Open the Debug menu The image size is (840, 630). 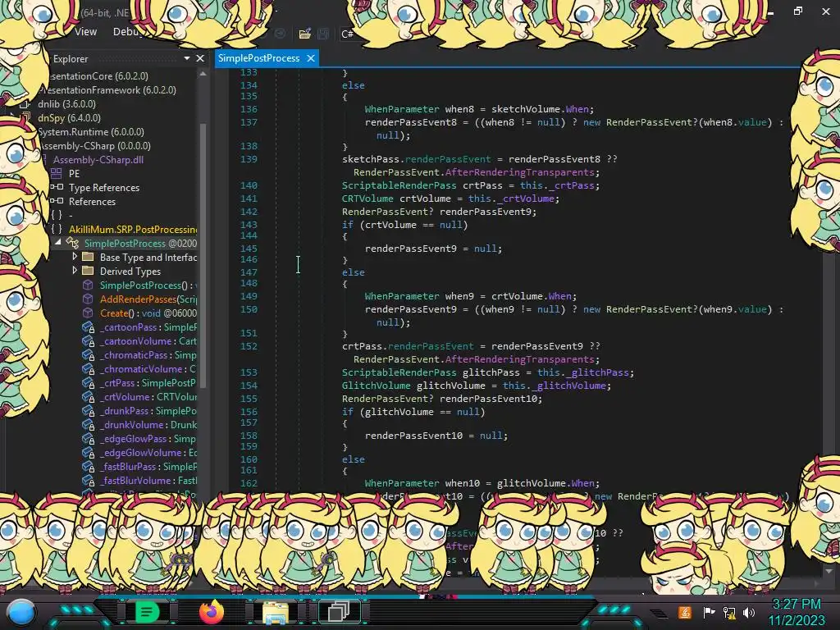127,32
